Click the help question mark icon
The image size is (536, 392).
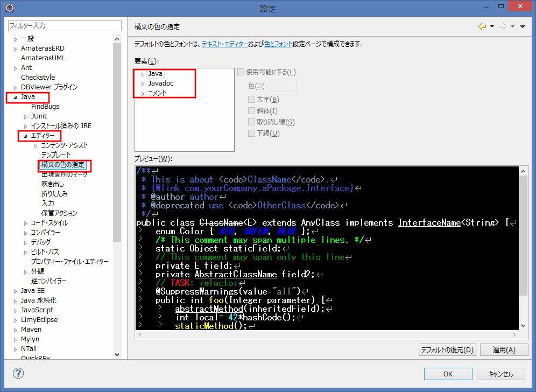tap(18, 373)
